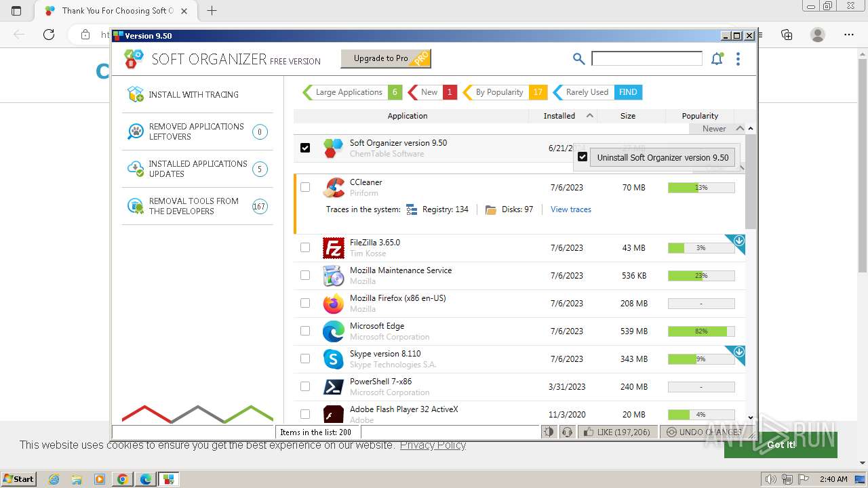Expand the uninstall popup dropdown arrow
This screenshot has width=868, height=488.
coord(741,168)
